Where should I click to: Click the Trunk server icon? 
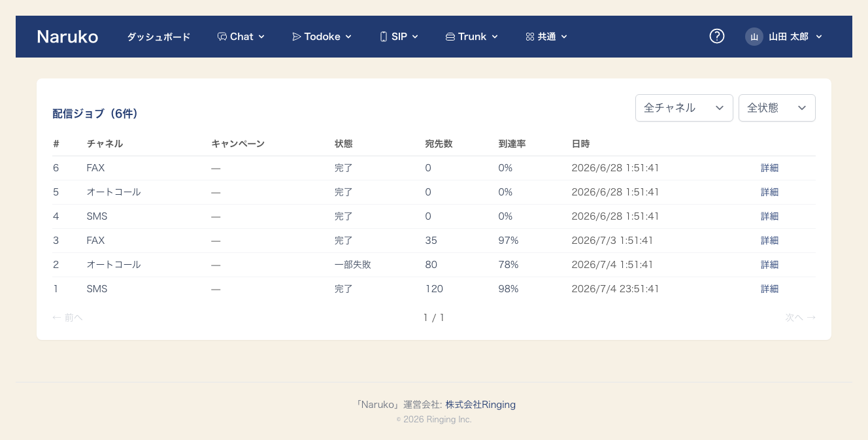tap(450, 37)
